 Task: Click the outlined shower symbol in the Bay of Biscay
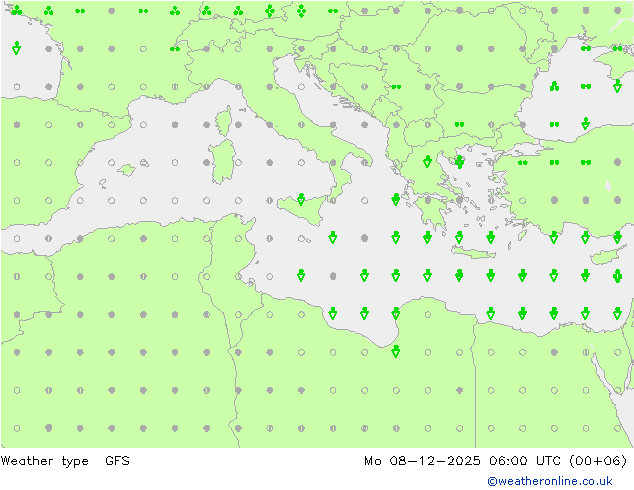(17, 48)
